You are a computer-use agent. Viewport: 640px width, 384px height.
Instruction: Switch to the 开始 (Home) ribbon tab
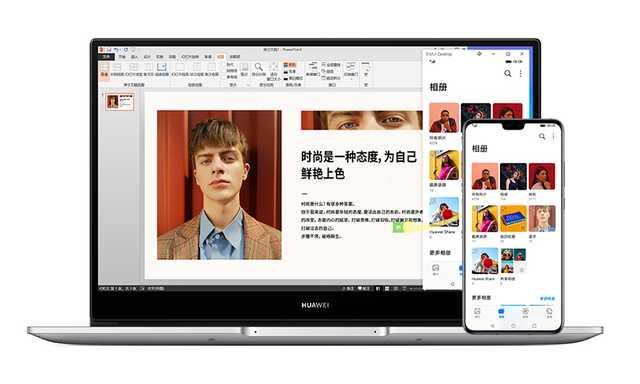tap(122, 57)
